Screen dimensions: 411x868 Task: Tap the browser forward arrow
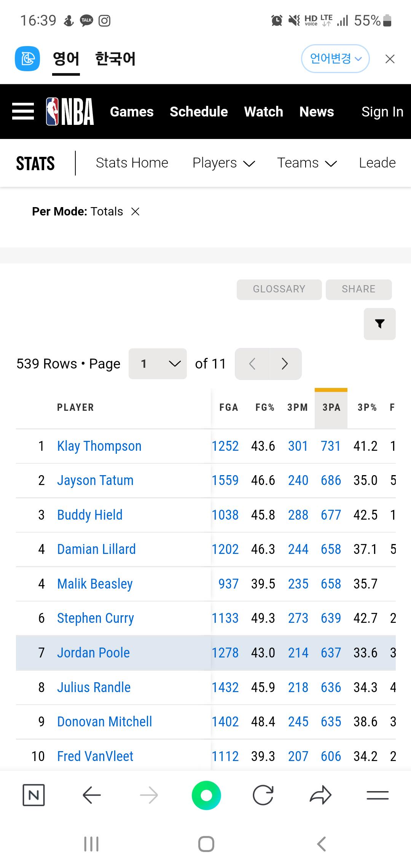click(149, 795)
